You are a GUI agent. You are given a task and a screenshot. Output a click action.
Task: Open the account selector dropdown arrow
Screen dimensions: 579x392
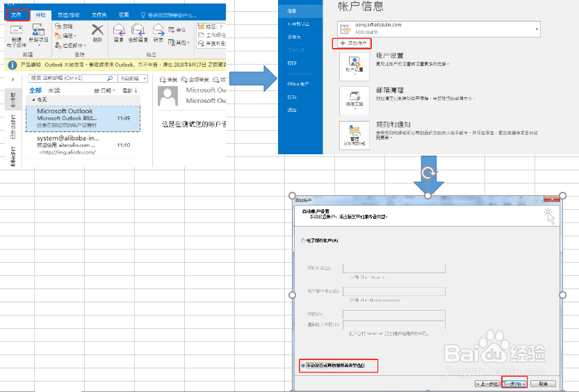[537, 29]
